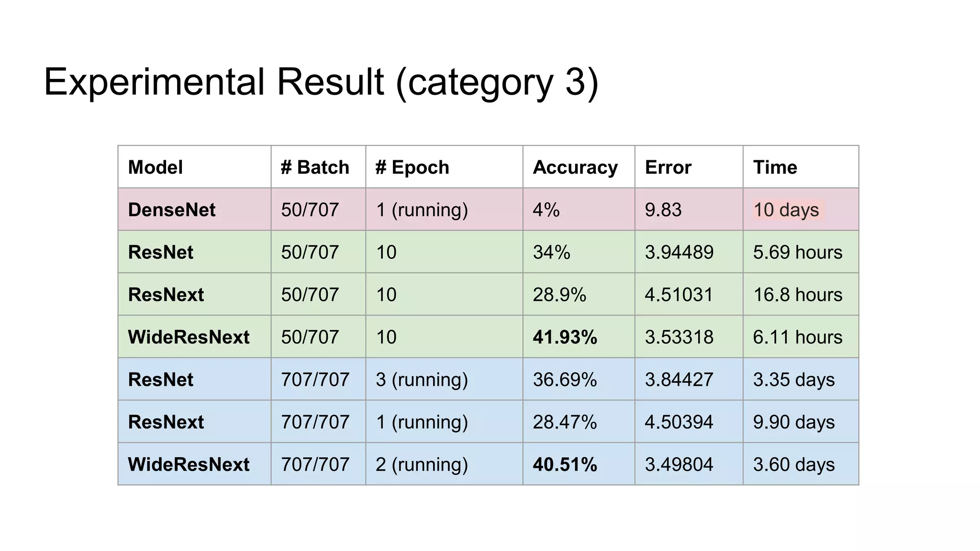Select the # Batch column header
The height and width of the screenshot is (551, 980).
315,167
